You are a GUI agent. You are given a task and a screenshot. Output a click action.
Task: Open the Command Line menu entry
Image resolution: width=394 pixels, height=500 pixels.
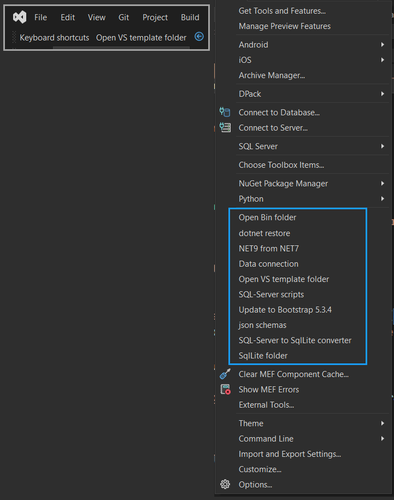(x=266, y=439)
